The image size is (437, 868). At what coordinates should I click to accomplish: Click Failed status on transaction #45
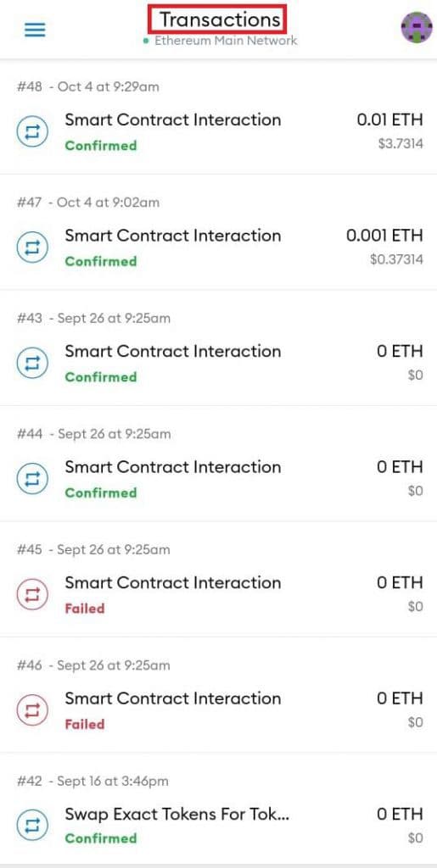85,609
